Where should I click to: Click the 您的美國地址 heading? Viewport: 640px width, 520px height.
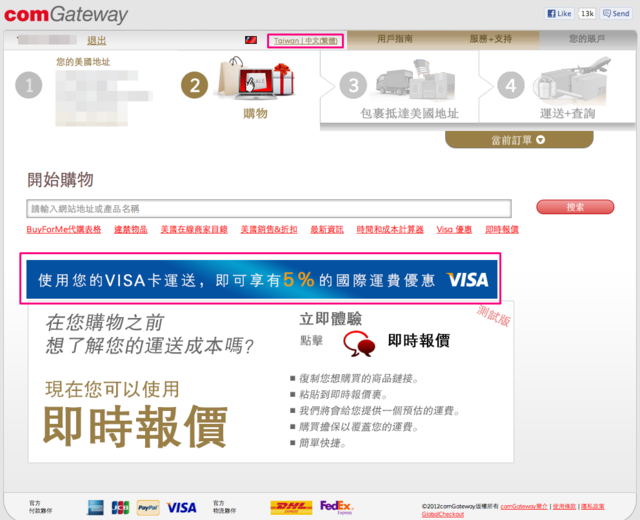[x=83, y=62]
